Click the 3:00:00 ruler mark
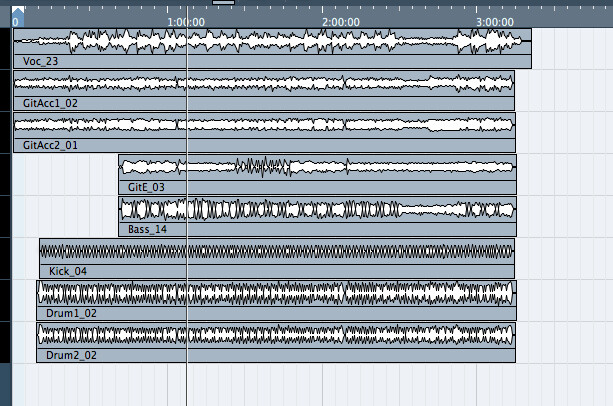 tap(495, 22)
